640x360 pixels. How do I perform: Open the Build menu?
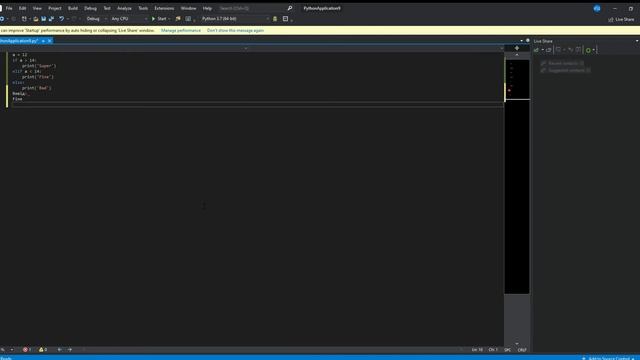(73, 8)
